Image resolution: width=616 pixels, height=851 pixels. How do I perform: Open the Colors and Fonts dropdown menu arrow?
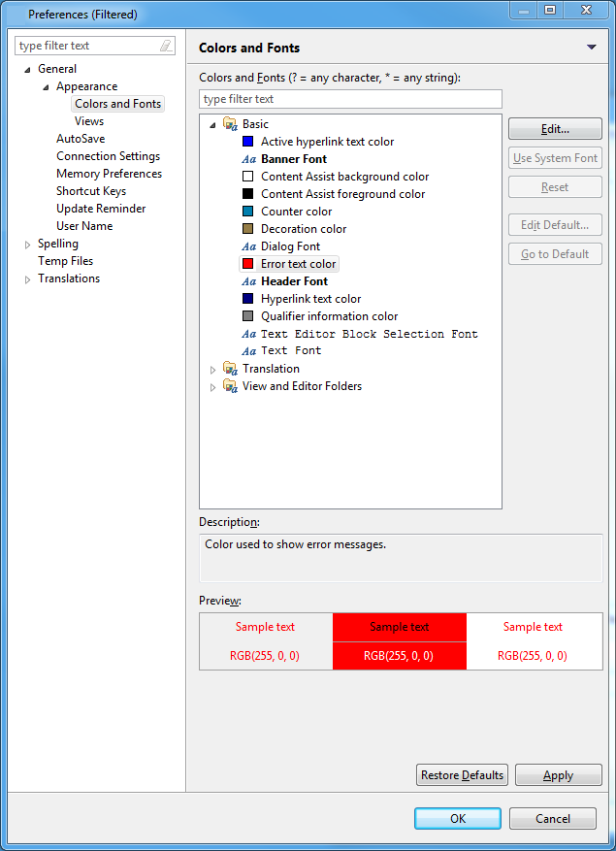coord(591,48)
